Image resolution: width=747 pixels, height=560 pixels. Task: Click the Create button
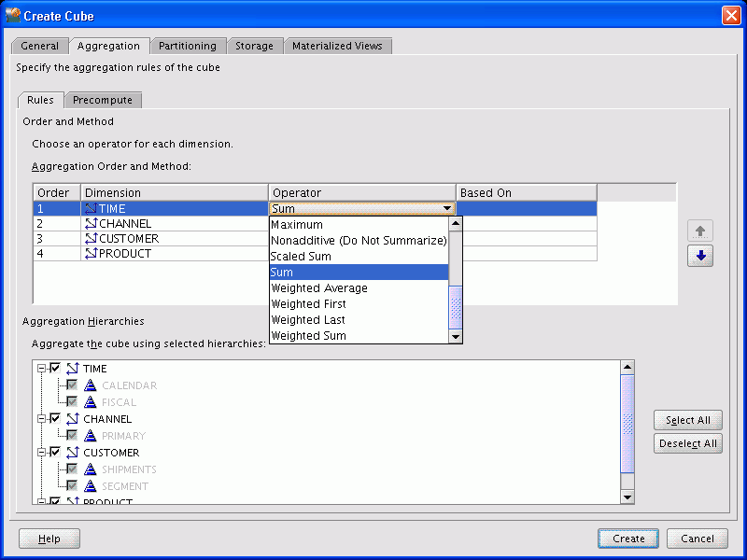(x=627, y=539)
